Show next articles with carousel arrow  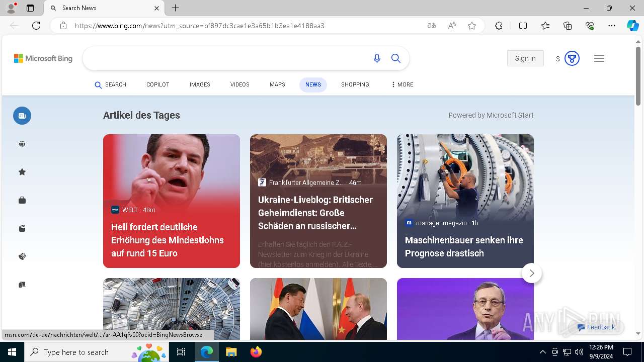(532, 273)
